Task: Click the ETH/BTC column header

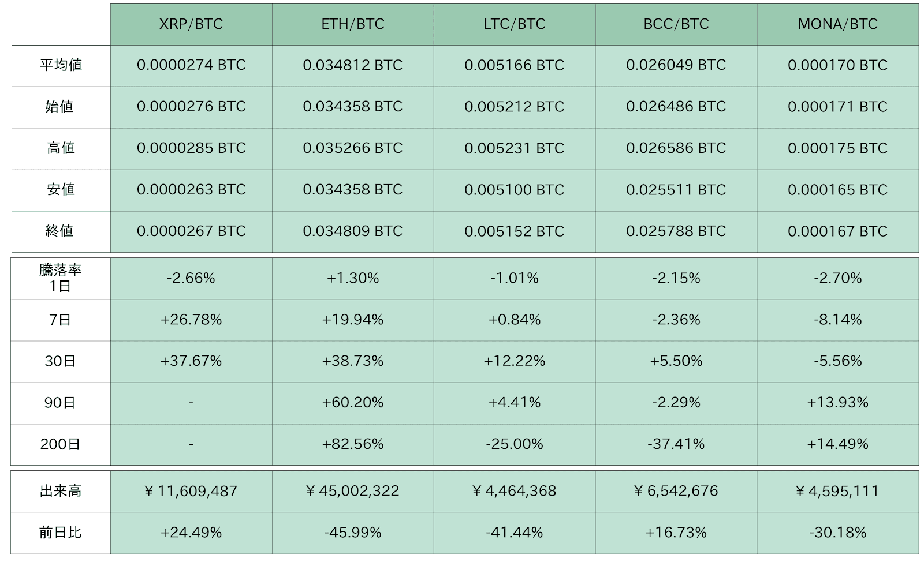Action: coord(353,24)
